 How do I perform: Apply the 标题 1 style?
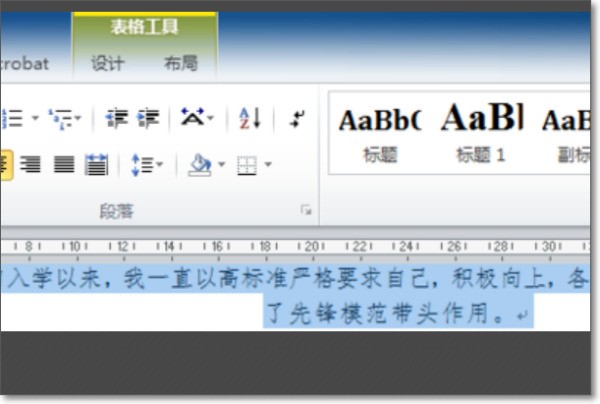pos(481,132)
